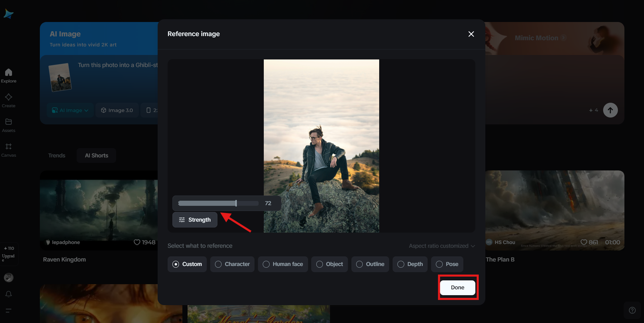Click the reference photo preview in dialog
644x323 pixels.
[x=321, y=146]
